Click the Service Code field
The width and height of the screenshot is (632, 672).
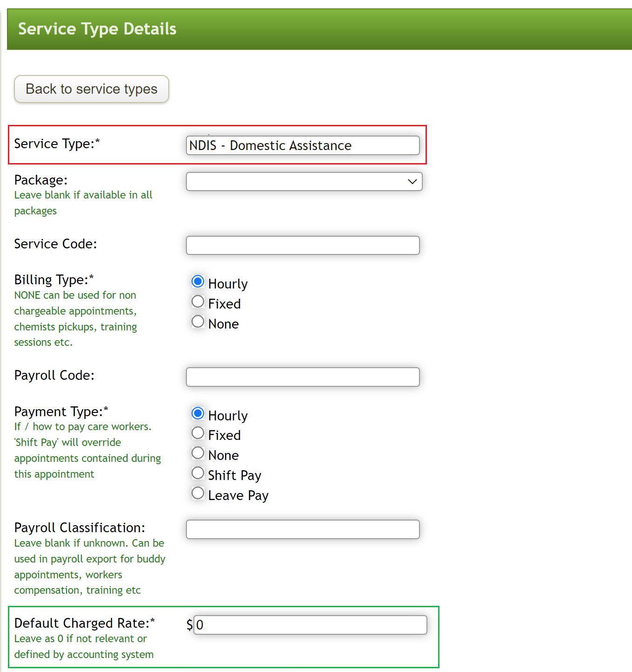[302, 245]
